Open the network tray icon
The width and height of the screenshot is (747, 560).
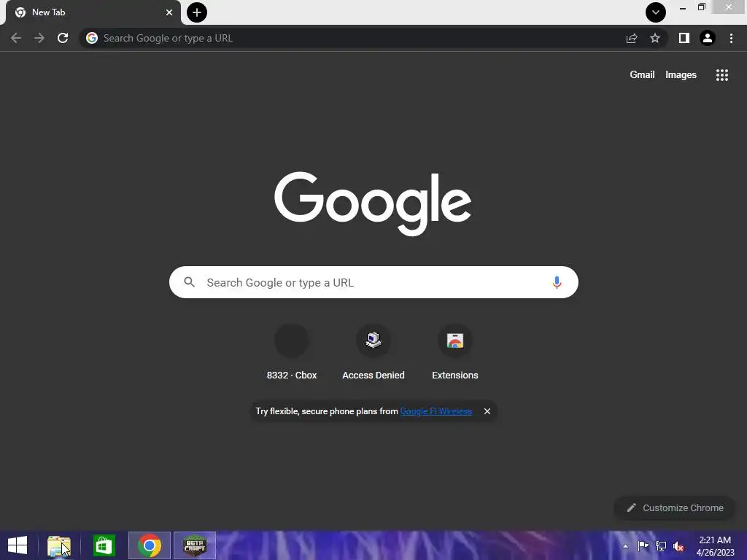click(x=661, y=546)
